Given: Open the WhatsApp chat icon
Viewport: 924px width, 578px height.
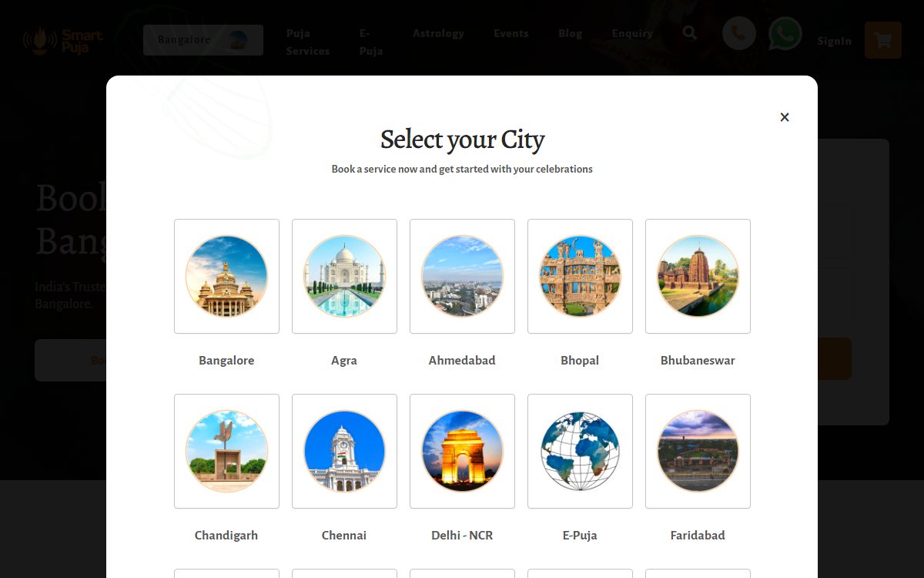Looking at the screenshot, I should 785,34.
